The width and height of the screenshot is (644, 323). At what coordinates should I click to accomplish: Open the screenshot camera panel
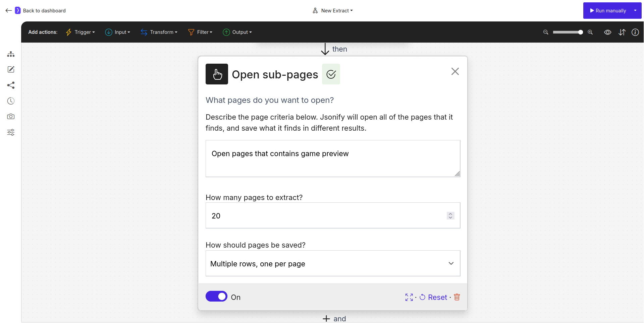click(11, 117)
